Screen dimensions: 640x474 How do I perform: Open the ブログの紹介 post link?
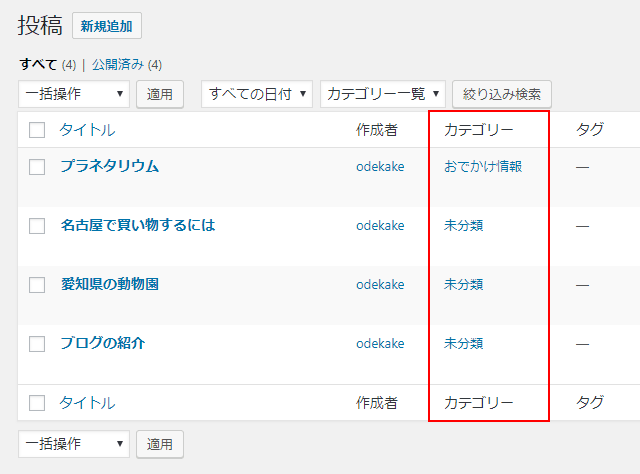coord(102,343)
